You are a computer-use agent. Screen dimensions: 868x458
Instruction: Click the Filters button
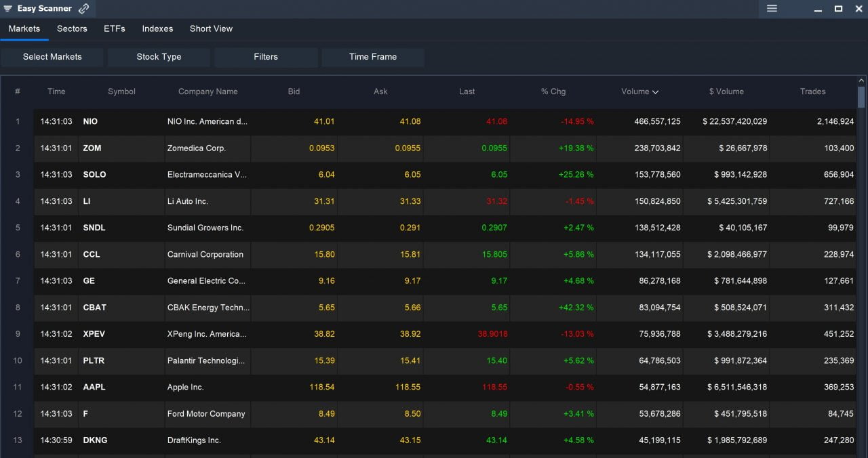click(x=266, y=57)
